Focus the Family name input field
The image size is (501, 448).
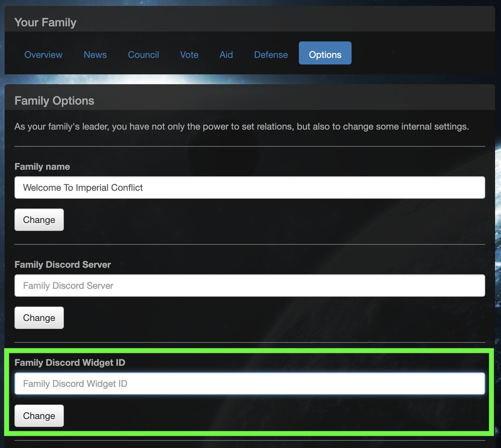[250, 187]
